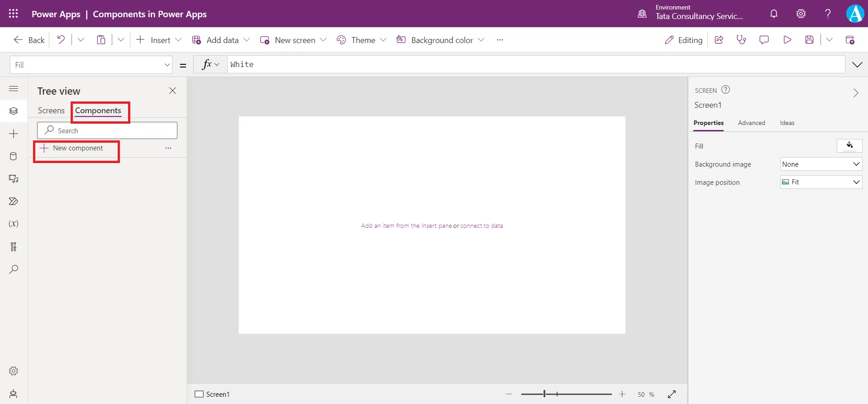This screenshot has height=404, width=868.
Task: Preview the app with the Play icon
Action: pyautogui.click(x=787, y=40)
